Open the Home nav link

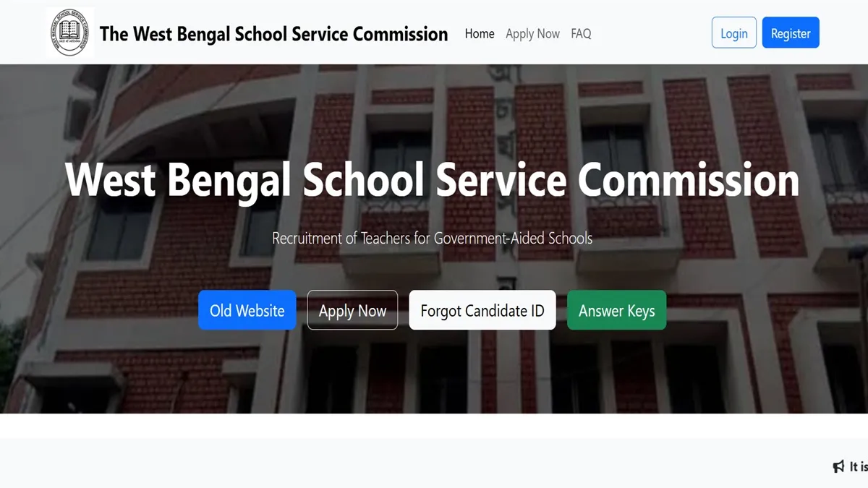pos(480,33)
